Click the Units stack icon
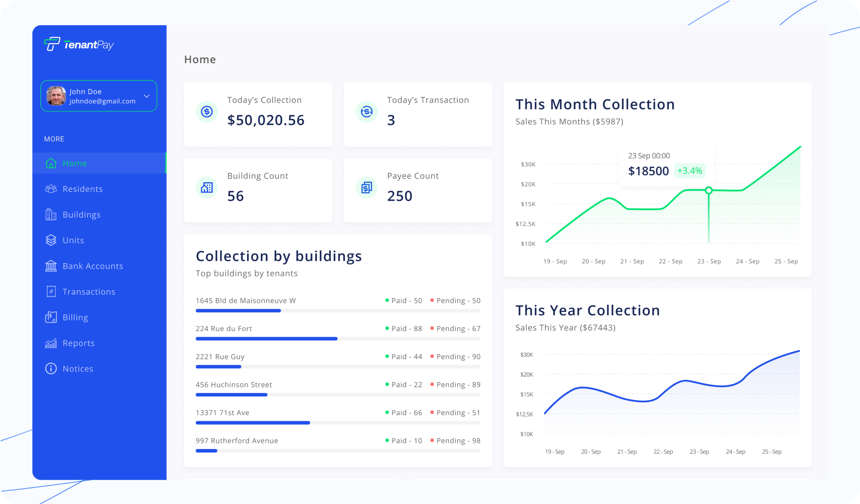 (51, 240)
